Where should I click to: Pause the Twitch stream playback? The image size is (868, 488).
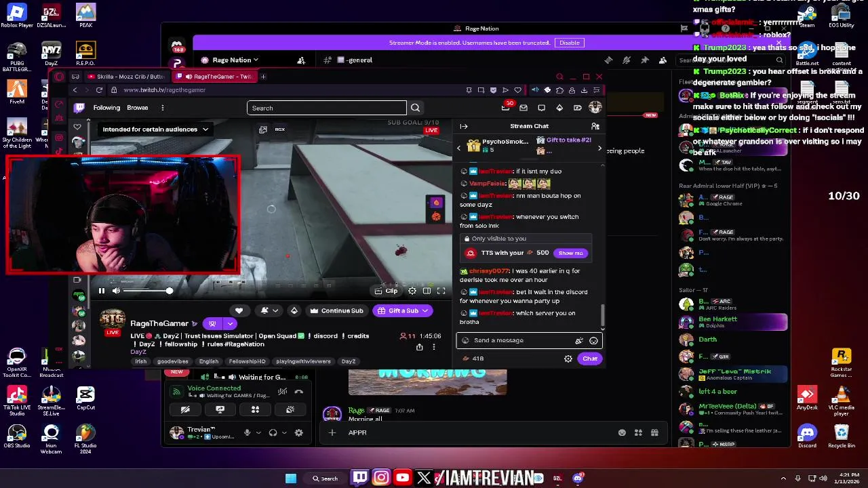tap(102, 291)
